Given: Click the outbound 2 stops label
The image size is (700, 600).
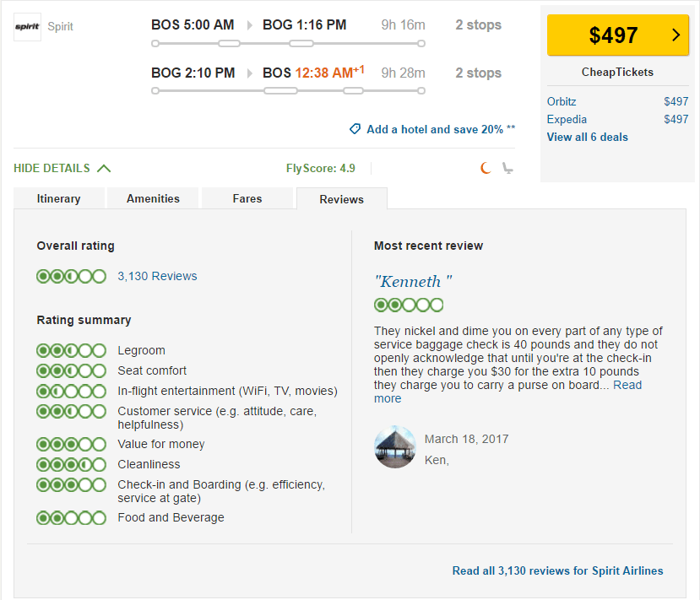Looking at the screenshot, I should click(x=478, y=25).
